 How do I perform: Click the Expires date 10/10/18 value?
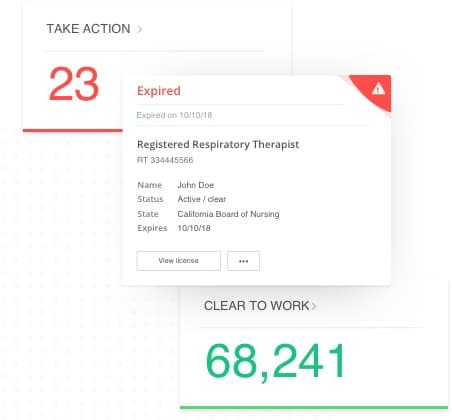click(194, 228)
